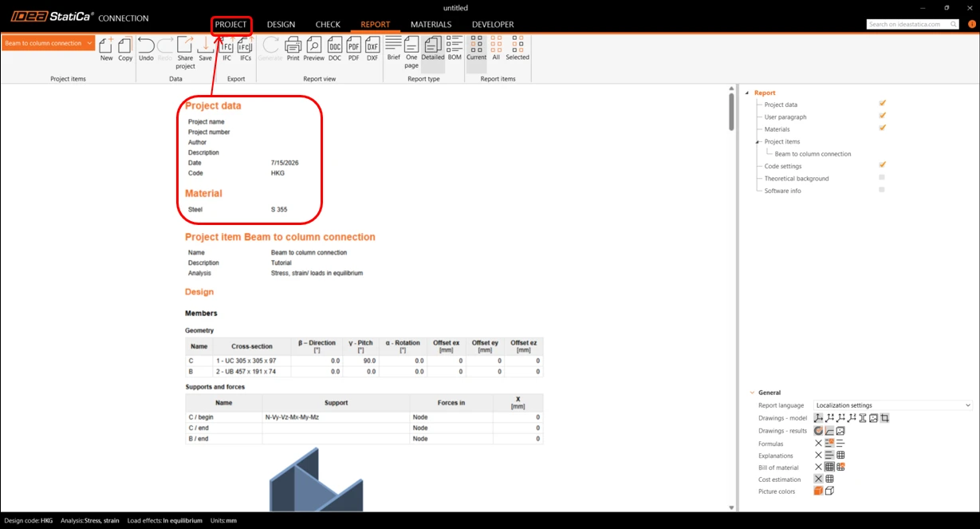Image resolution: width=980 pixels, height=529 pixels.
Task: Click the grid table icon for Bill of material
Action: click(x=829, y=468)
